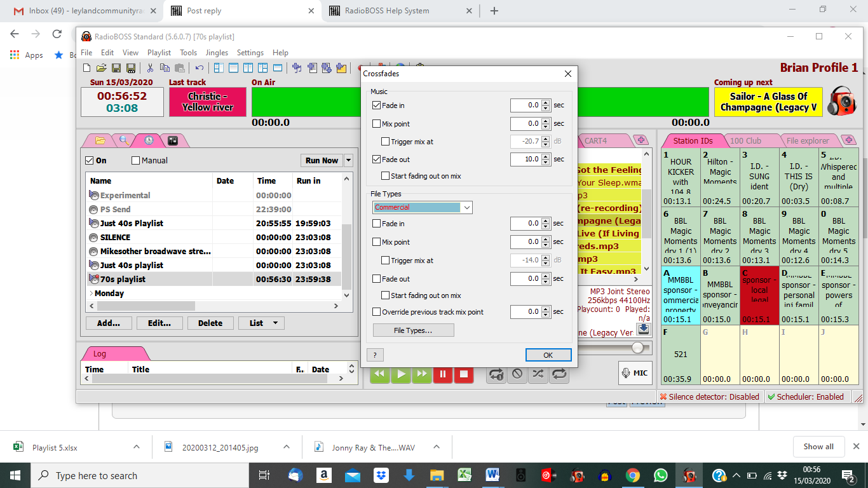Open the Jingles menu
The image size is (868, 488).
click(x=217, y=53)
